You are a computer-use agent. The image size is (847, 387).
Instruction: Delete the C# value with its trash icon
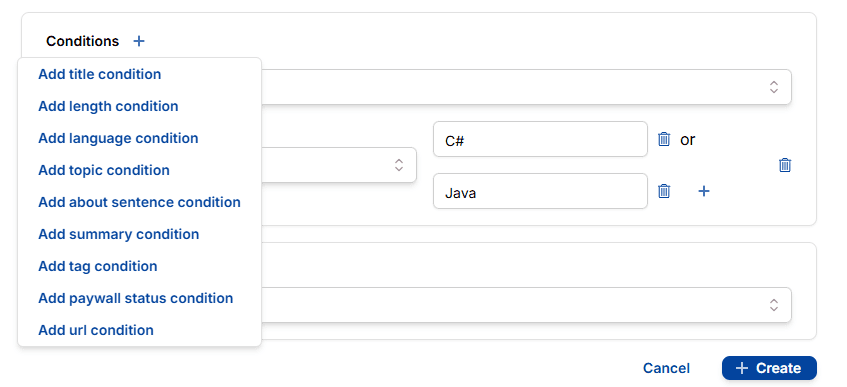click(664, 139)
